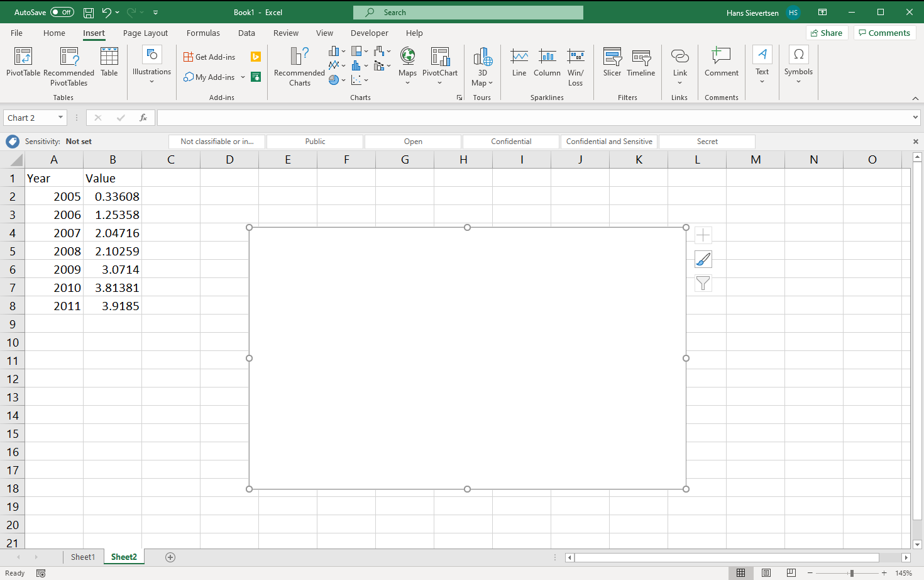Screen dimensions: 924x580
Task: Click the Chart Styles paintbrush button
Action: [703, 259]
